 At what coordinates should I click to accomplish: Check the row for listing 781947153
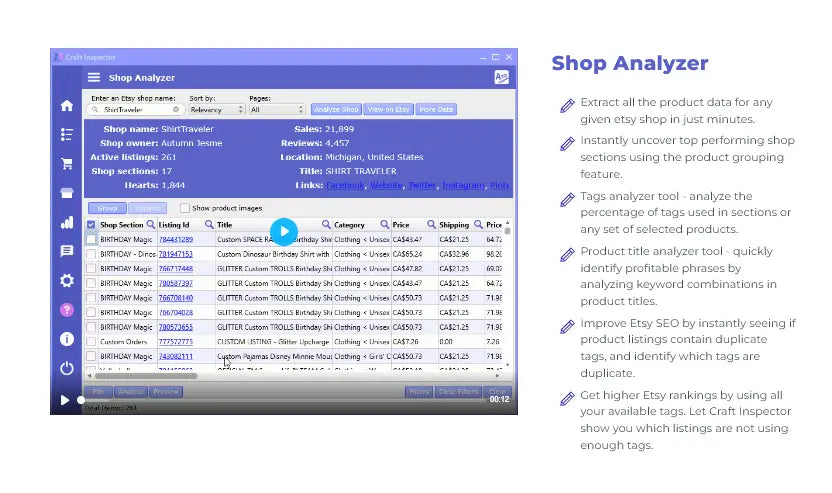click(91, 254)
